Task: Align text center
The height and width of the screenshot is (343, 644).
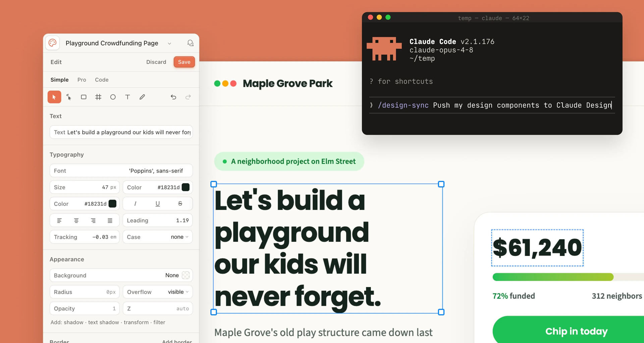Action: (x=76, y=220)
